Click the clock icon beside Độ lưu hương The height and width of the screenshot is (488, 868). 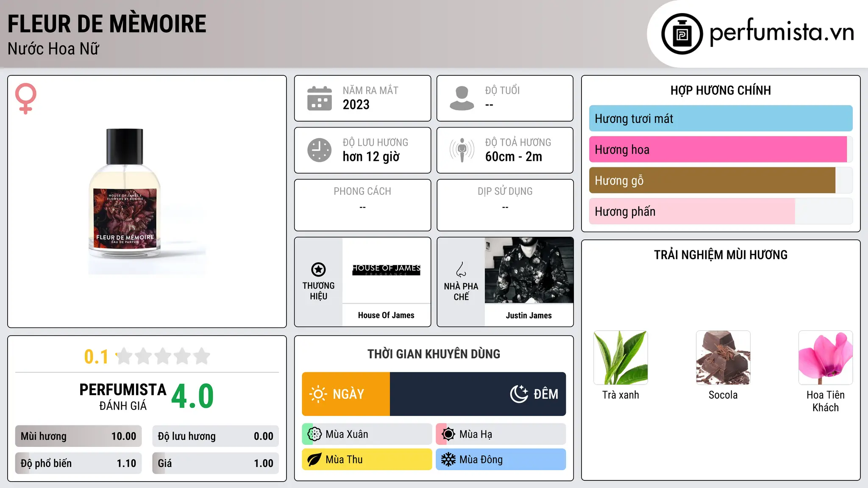click(320, 150)
